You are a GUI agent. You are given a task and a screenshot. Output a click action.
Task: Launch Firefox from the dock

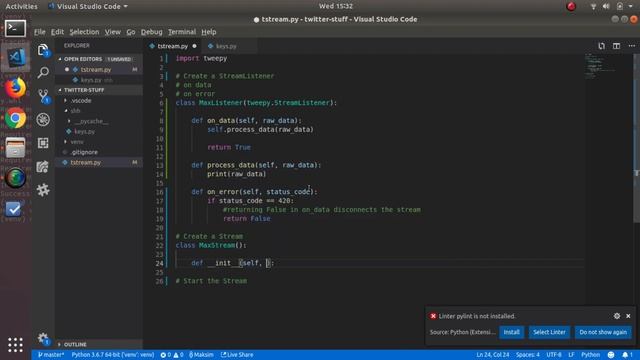15,88
